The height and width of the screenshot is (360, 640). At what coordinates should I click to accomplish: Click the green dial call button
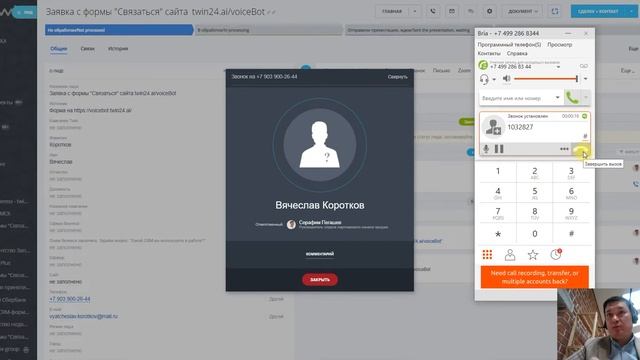point(572,98)
